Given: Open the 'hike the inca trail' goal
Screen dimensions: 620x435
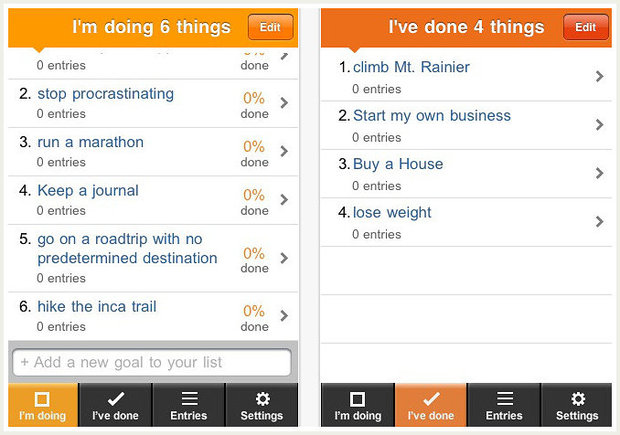Looking at the screenshot, I should pos(97,306).
